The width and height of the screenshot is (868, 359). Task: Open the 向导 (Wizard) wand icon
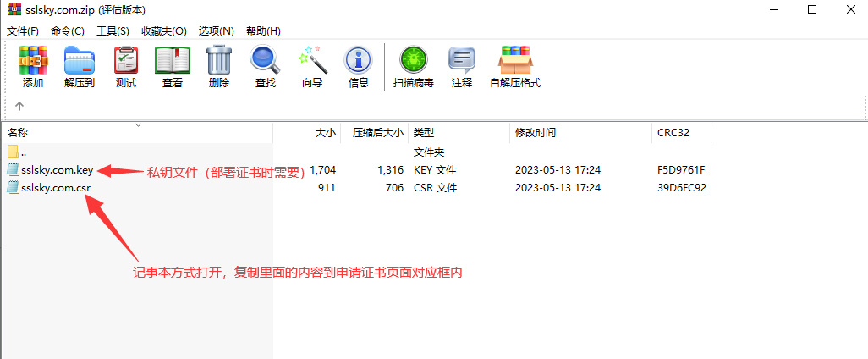312,60
